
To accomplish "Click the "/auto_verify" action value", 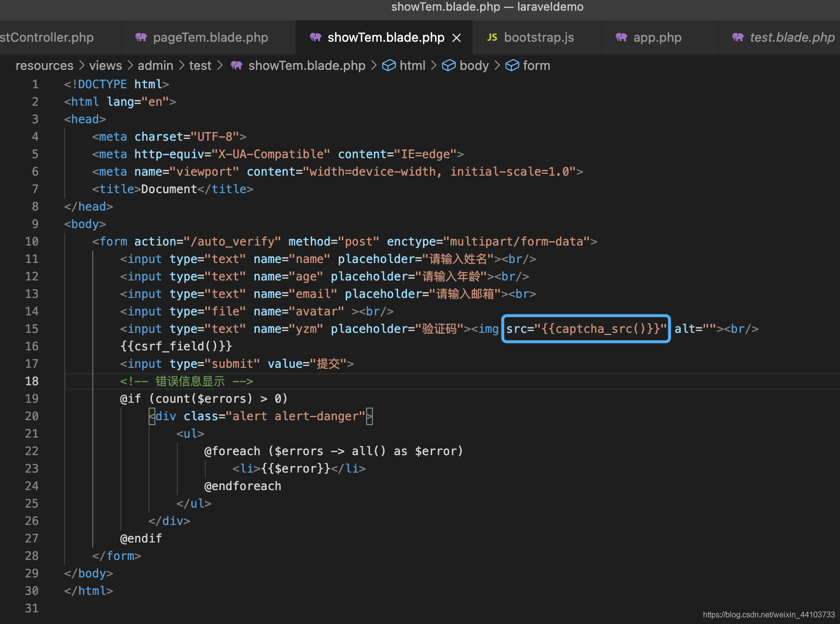I will (x=233, y=242).
